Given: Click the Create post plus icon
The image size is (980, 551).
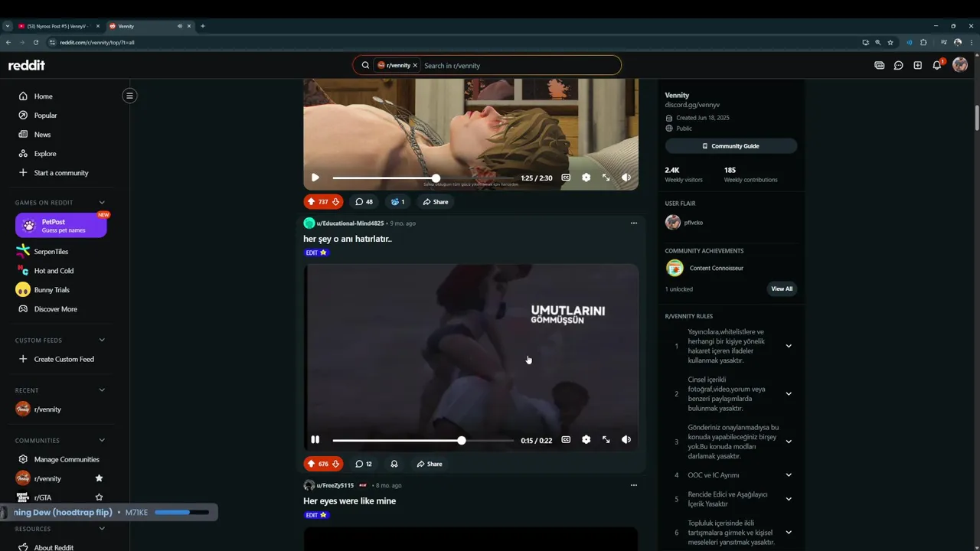Looking at the screenshot, I should click(x=918, y=65).
